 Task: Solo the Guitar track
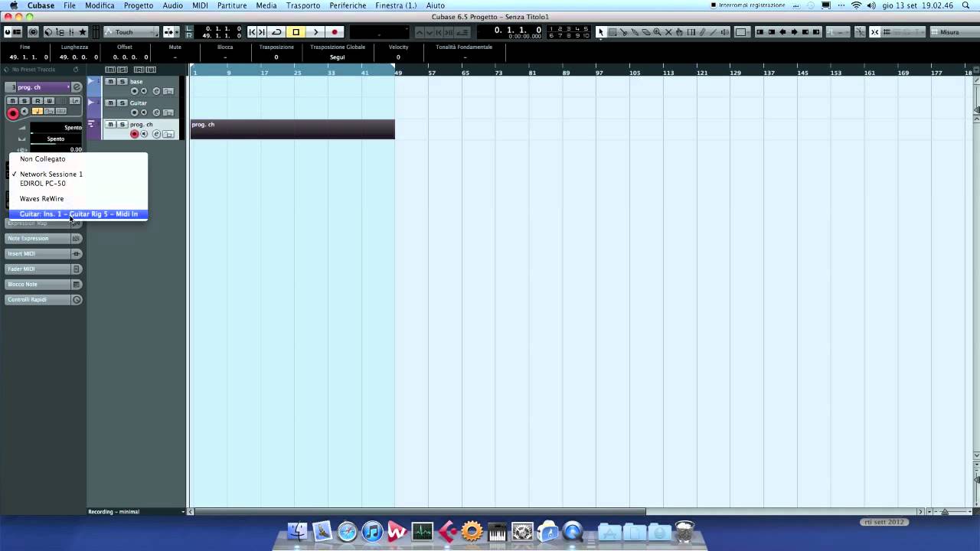tap(122, 103)
